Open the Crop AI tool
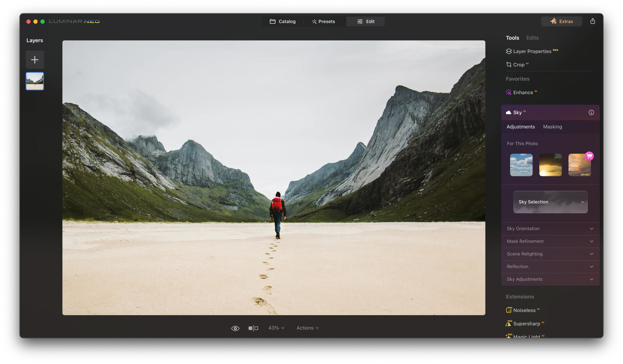 (518, 65)
